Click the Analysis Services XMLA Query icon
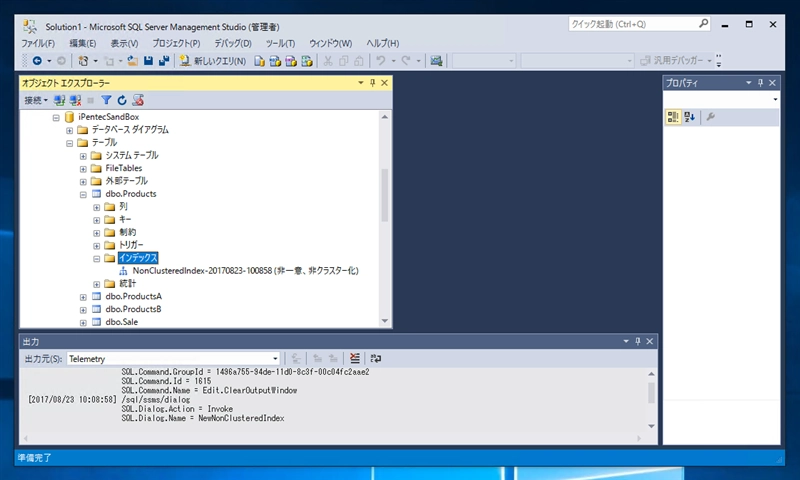 coord(307,61)
